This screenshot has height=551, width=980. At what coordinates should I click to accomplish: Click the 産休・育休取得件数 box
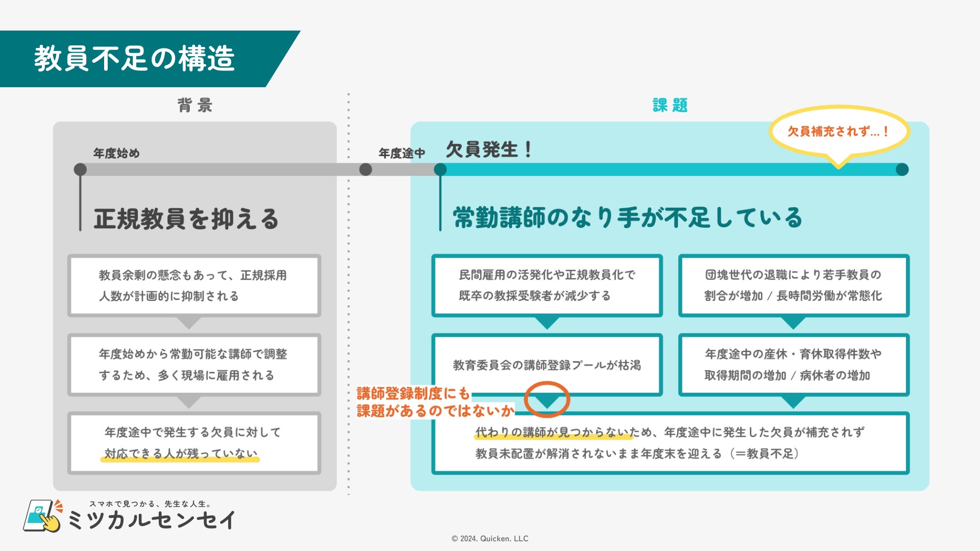pos(793,365)
